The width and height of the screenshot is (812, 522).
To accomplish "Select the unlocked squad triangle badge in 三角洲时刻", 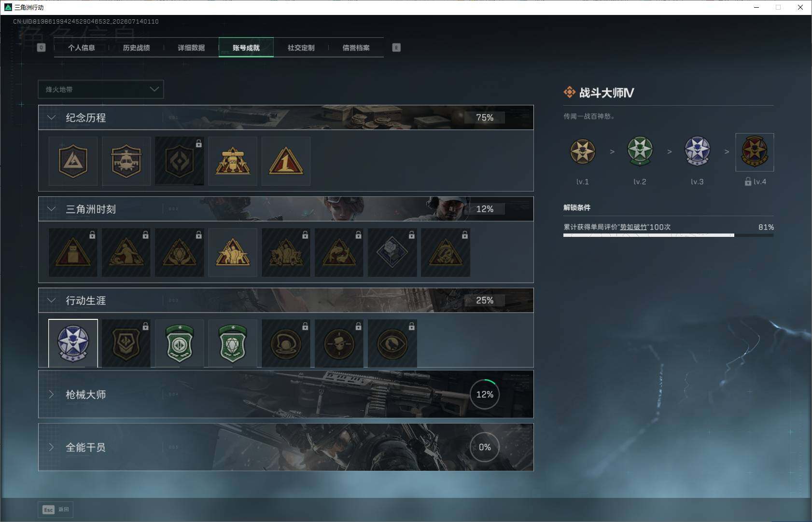I will pos(233,252).
